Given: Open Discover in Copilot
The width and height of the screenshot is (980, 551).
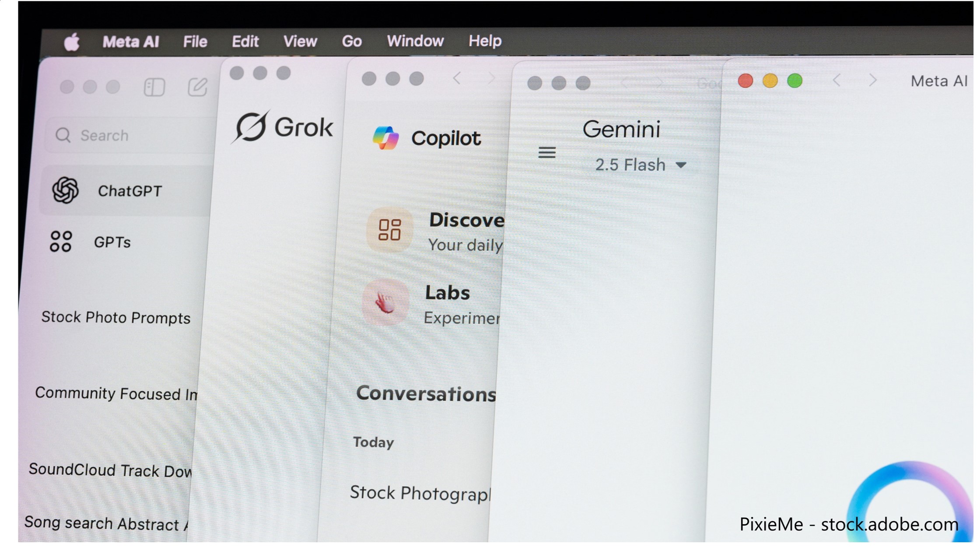Looking at the screenshot, I should pos(466,220).
